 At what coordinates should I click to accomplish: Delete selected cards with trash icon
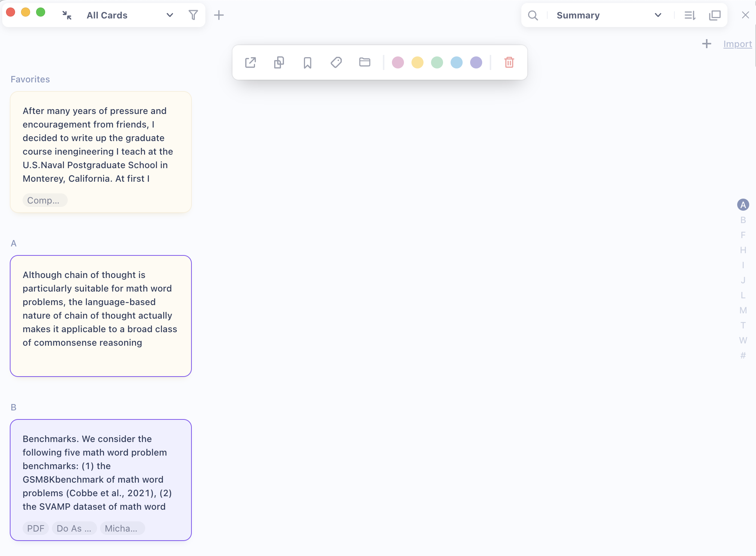click(x=509, y=62)
